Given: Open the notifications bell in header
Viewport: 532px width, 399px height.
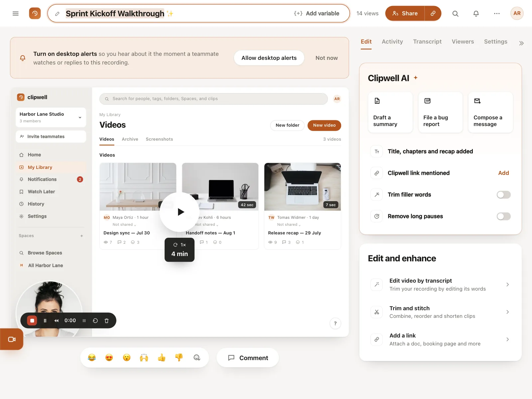Looking at the screenshot, I should click(x=476, y=13).
